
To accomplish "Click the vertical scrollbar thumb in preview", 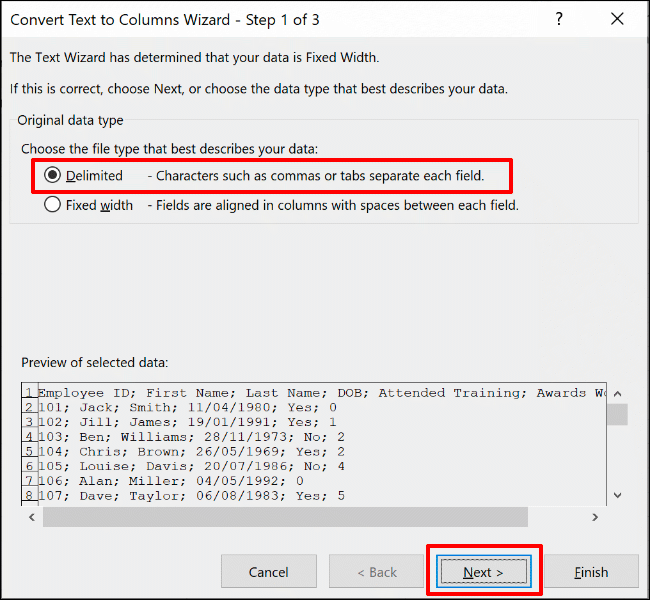I will pyautogui.click(x=617, y=414).
